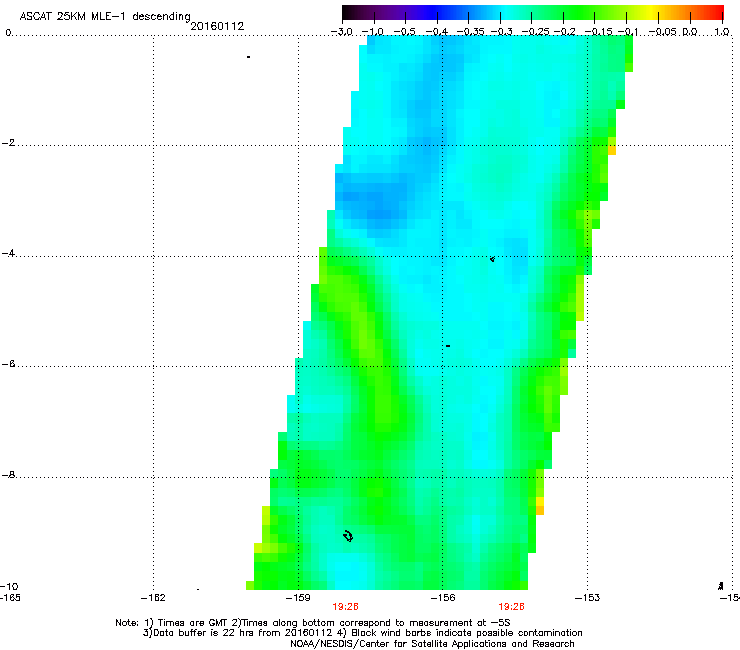
Task: Click the longitude axis label -153
Action: [x=588, y=598]
